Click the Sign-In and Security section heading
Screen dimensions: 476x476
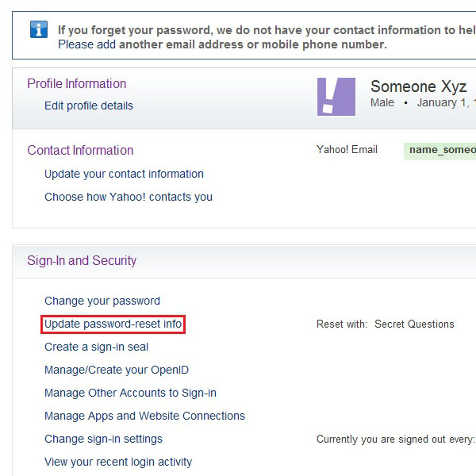82,261
